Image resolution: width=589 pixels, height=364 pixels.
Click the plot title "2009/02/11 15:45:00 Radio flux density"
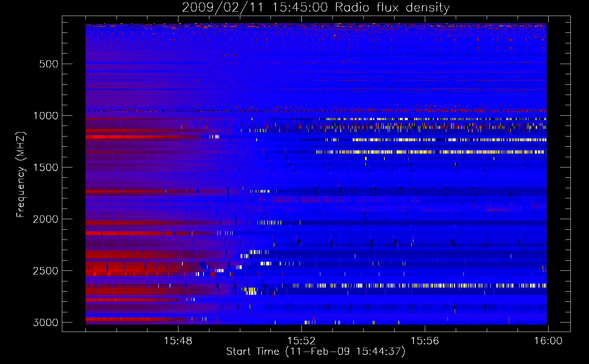pyautogui.click(x=316, y=8)
